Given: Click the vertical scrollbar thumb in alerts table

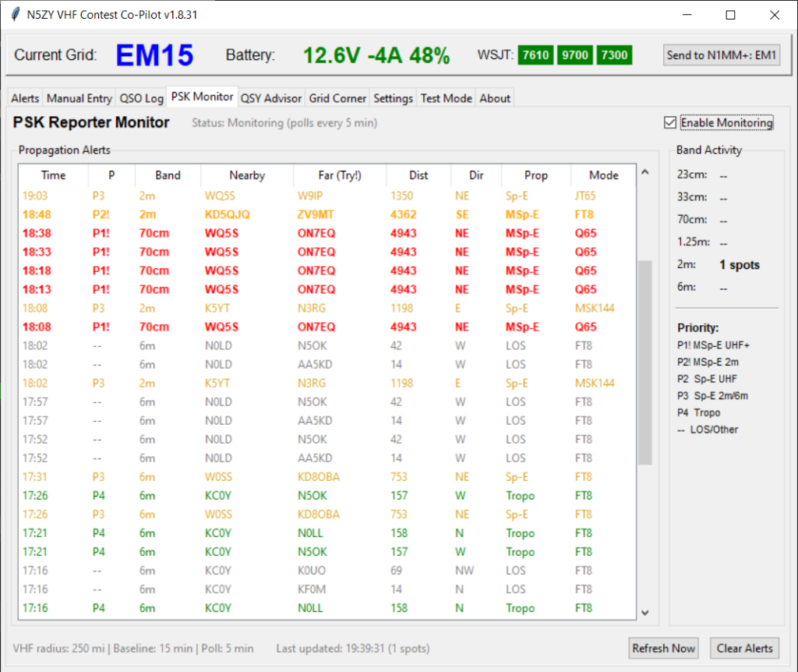Looking at the screenshot, I should [644, 363].
